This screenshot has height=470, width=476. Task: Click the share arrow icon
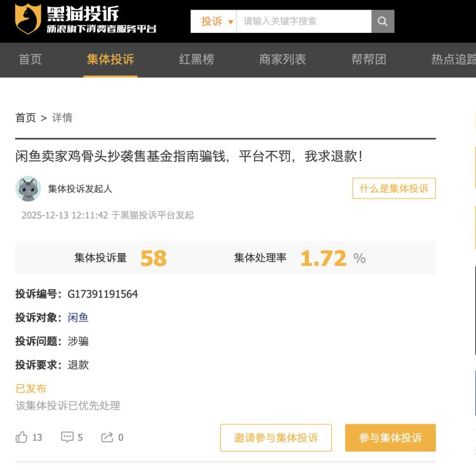107,437
